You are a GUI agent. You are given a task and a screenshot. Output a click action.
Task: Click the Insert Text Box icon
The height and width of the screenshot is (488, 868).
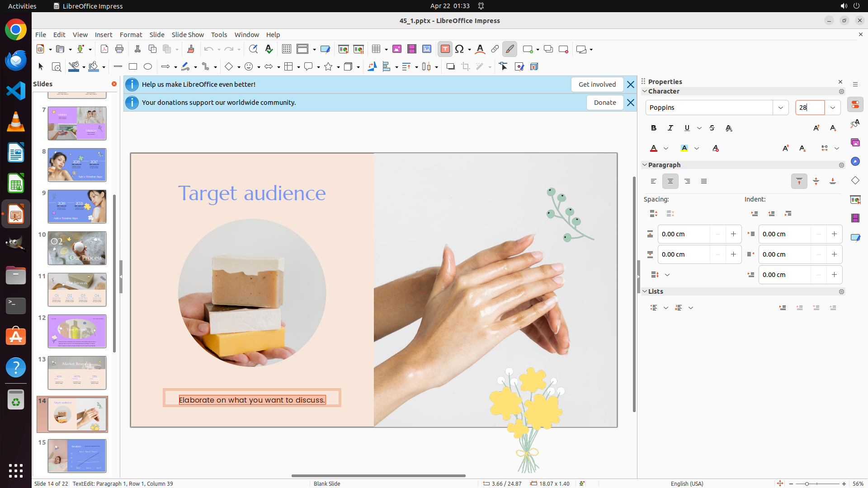point(445,49)
